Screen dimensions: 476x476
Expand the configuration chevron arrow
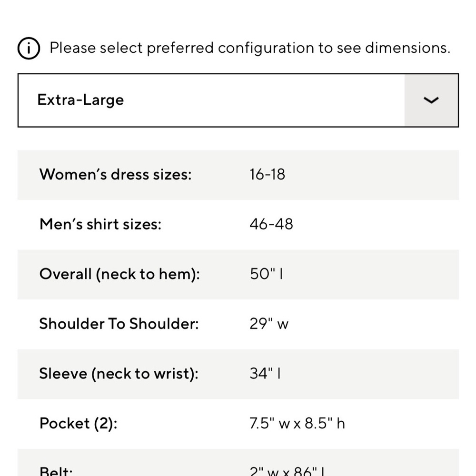[431, 100]
